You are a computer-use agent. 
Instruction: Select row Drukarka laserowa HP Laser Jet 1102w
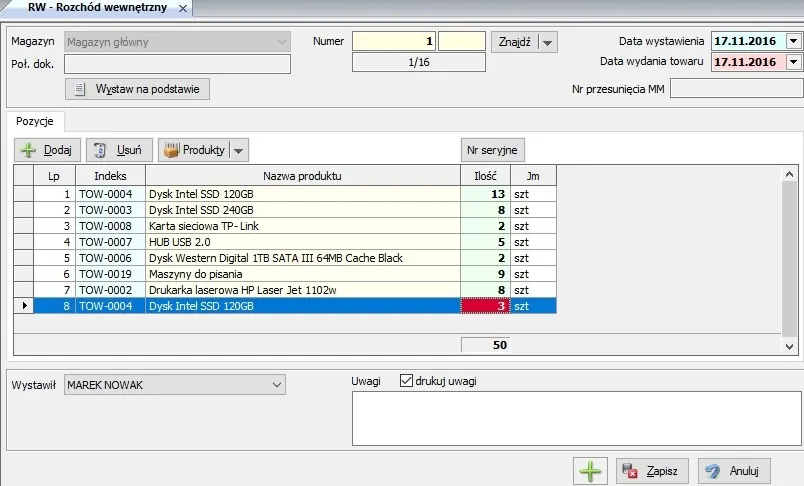(285, 290)
